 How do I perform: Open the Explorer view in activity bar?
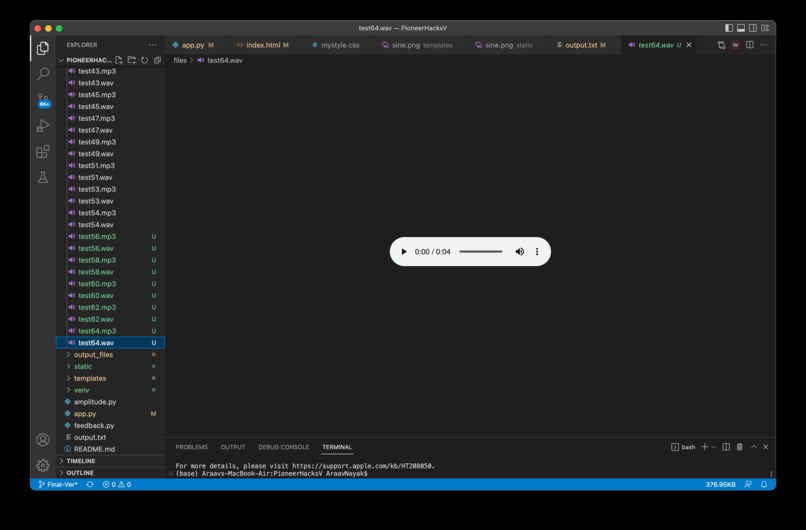43,48
